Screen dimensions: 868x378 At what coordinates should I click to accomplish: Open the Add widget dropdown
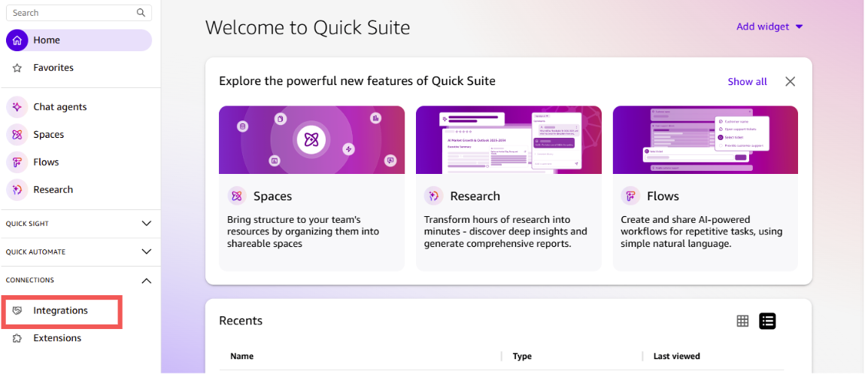pos(769,26)
